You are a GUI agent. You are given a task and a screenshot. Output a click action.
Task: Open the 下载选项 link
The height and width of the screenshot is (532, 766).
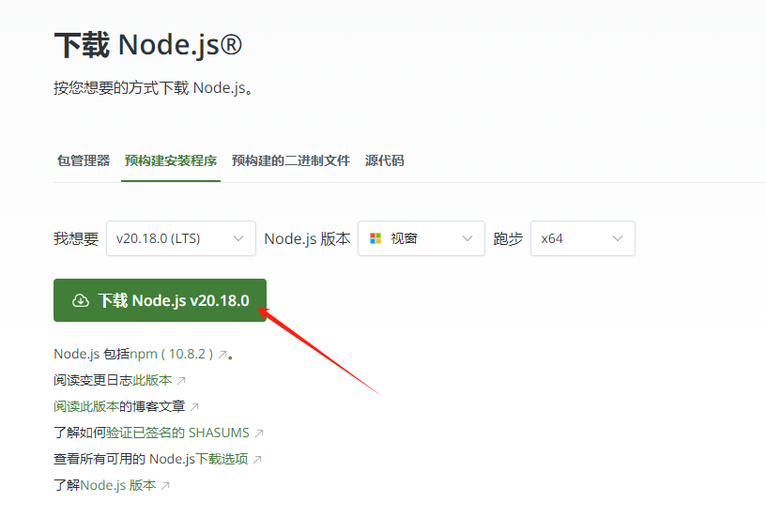pos(222,459)
